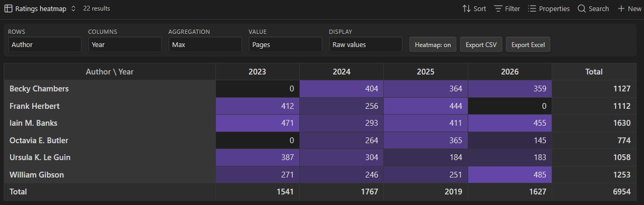Click the cell showing 246
The height and width of the screenshot is (205, 644).
click(x=342, y=175)
